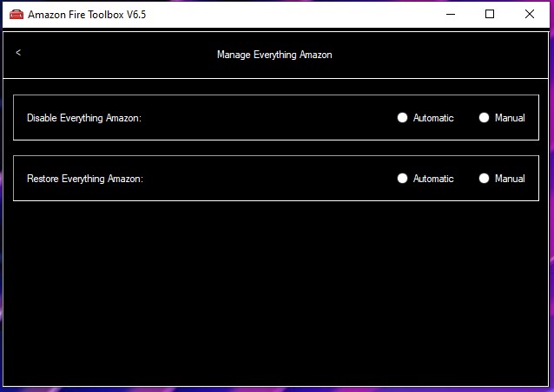Click the Amazon Fire Toolbox title bar icon

point(16,15)
